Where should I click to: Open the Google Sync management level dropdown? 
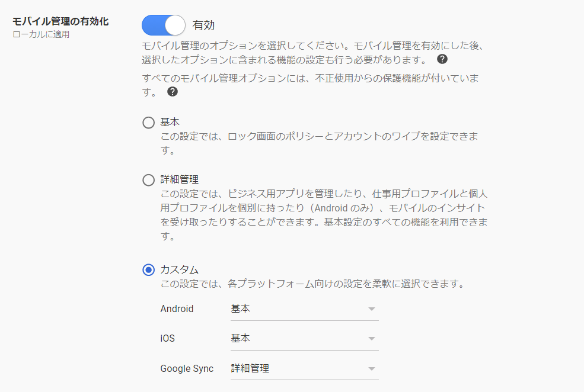point(305,369)
